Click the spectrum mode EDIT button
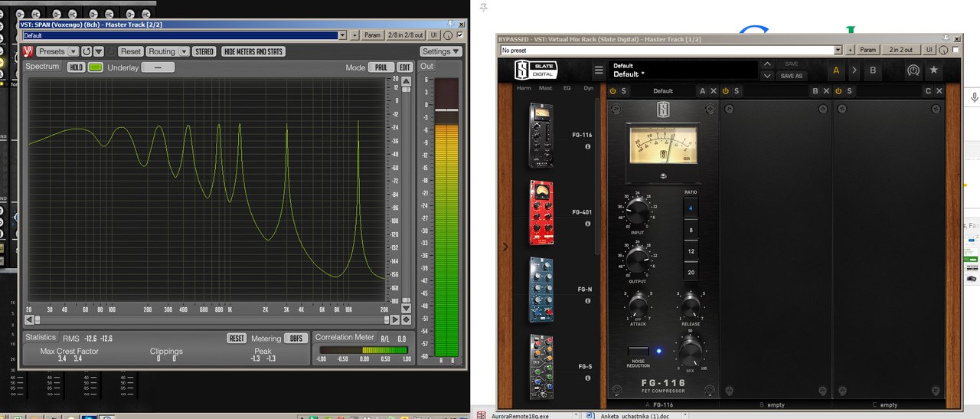 point(405,67)
